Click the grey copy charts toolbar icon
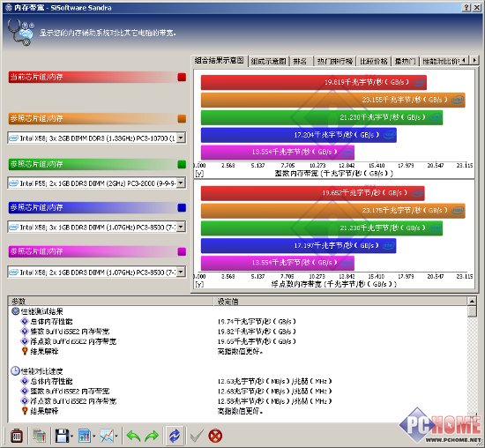 coord(39,436)
